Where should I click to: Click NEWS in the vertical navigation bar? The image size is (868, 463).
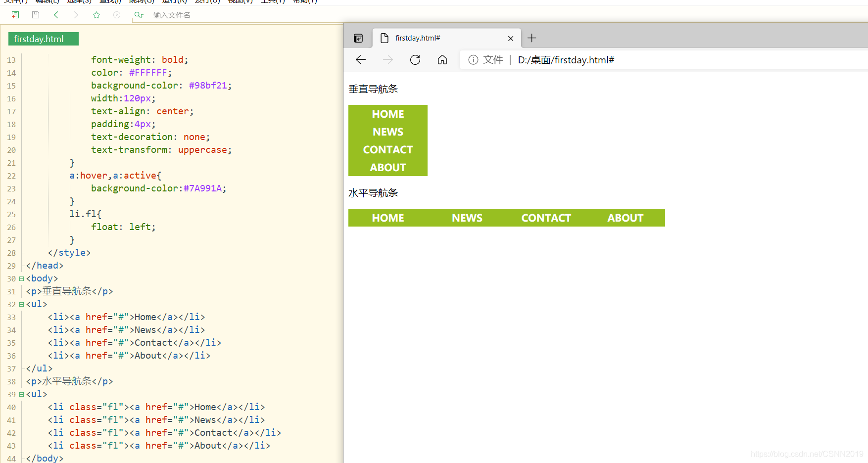(x=388, y=132)
